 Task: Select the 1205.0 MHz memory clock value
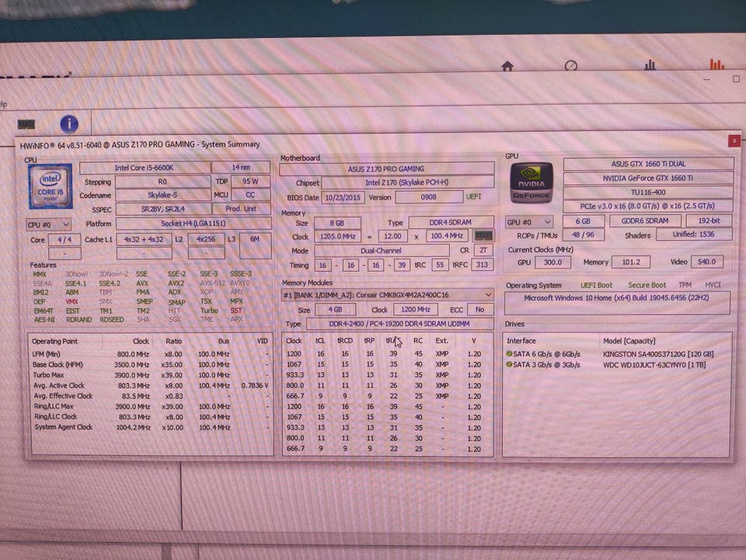click(338, 236)
